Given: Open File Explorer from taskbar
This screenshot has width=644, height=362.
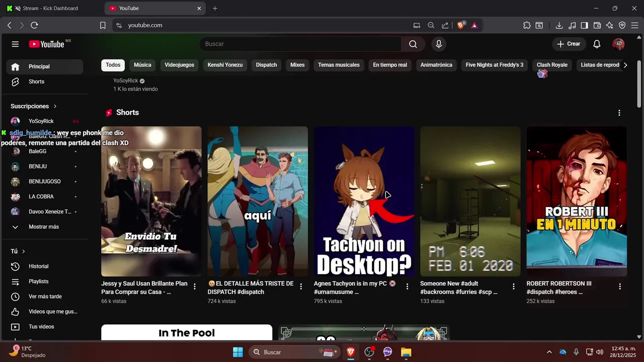Looking at the screenshot, I should 406,352.
